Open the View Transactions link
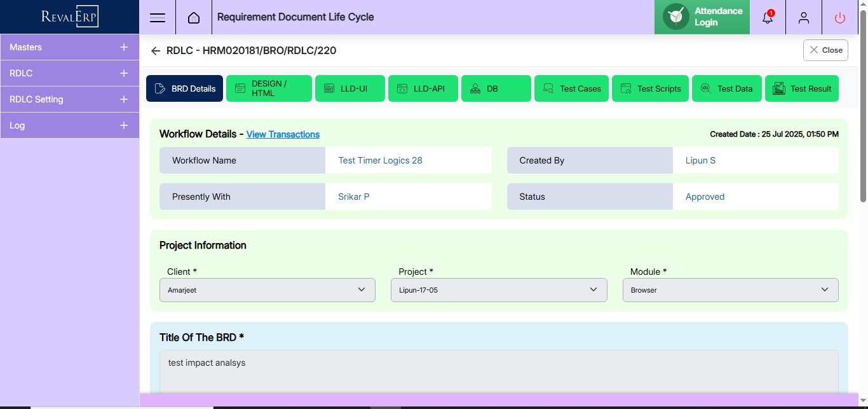868x409 pixels. [283, 134]
